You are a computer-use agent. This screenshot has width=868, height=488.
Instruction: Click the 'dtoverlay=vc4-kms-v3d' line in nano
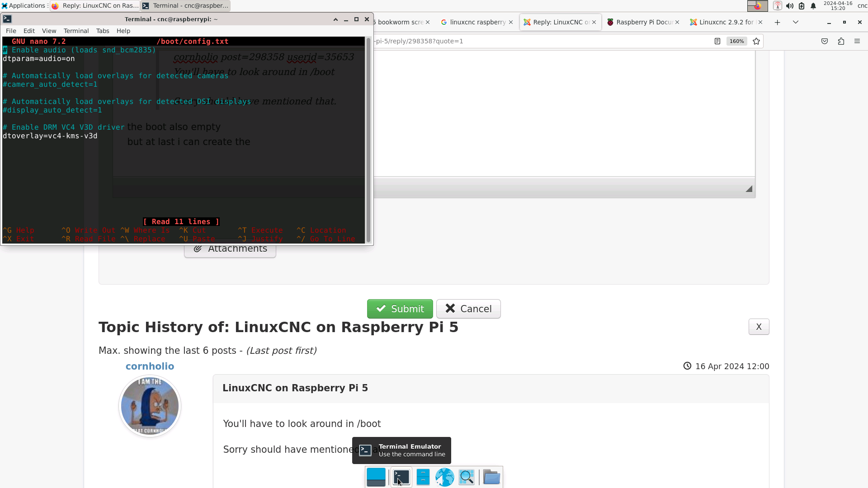pyautogui.click(x=50, y=136)
